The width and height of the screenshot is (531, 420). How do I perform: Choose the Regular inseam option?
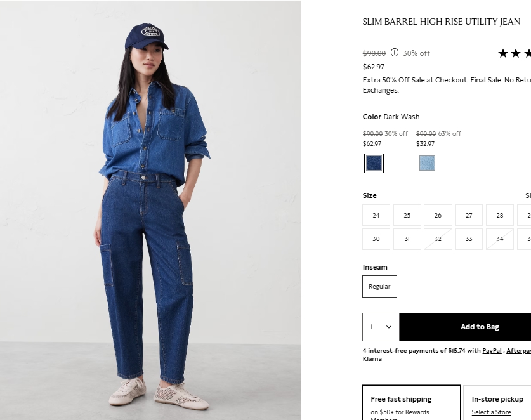pyautogui.click(x=379, y=287)
